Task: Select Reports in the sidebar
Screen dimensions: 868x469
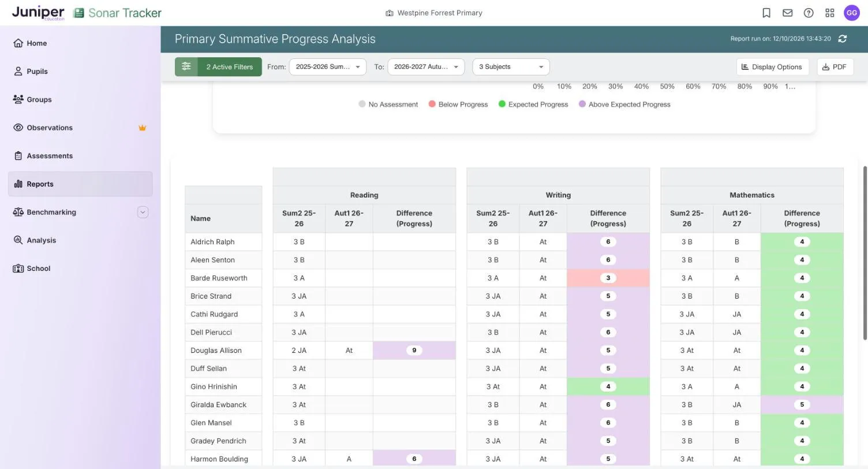Action: (80, 184)
